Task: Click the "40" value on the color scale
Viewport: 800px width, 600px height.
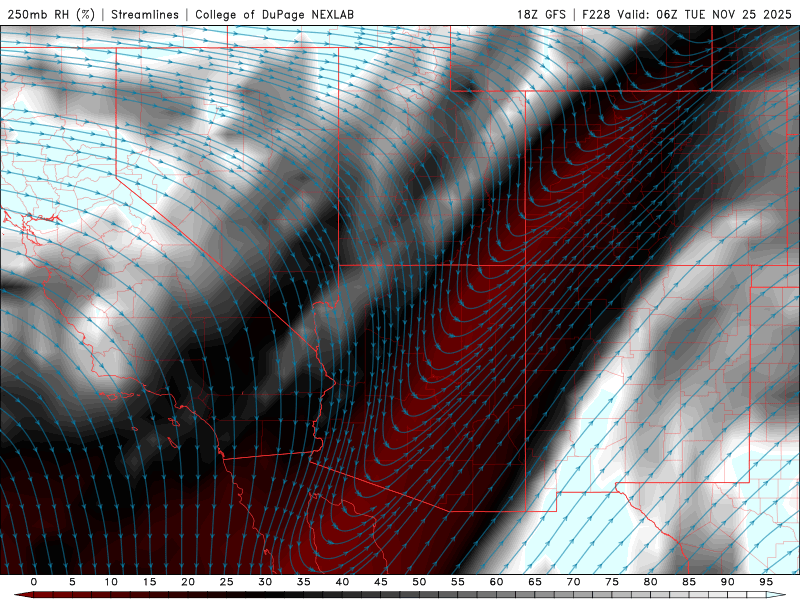Action: (x=342, y=582)
